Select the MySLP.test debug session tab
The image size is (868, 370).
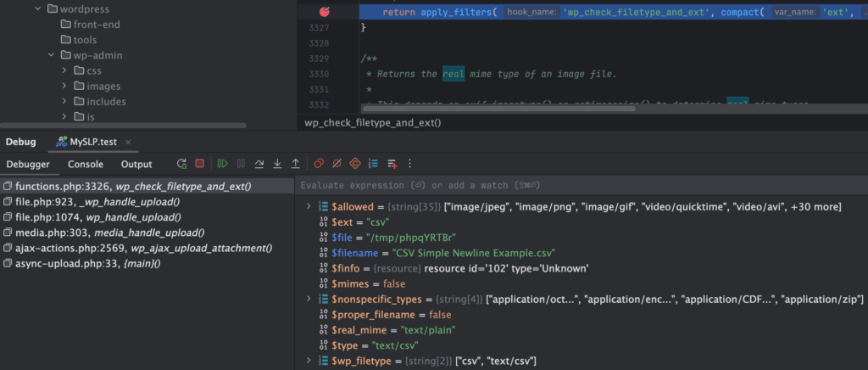tap(93, 142)
